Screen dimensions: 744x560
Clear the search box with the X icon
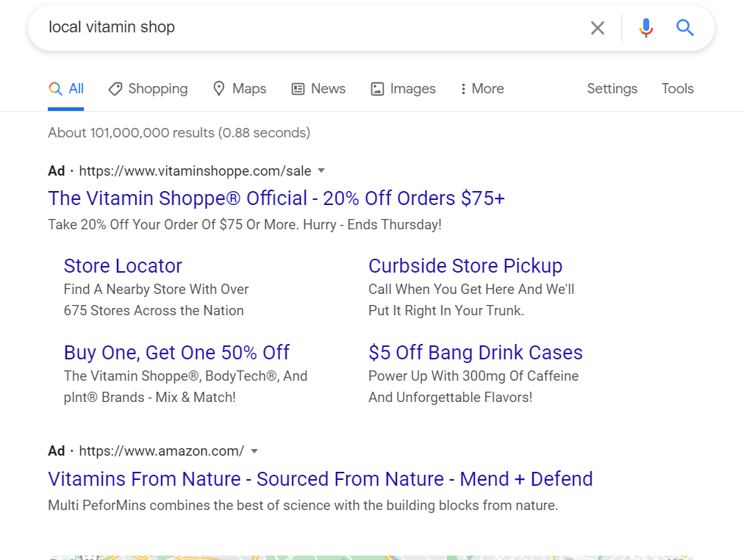tap(598, 28)
